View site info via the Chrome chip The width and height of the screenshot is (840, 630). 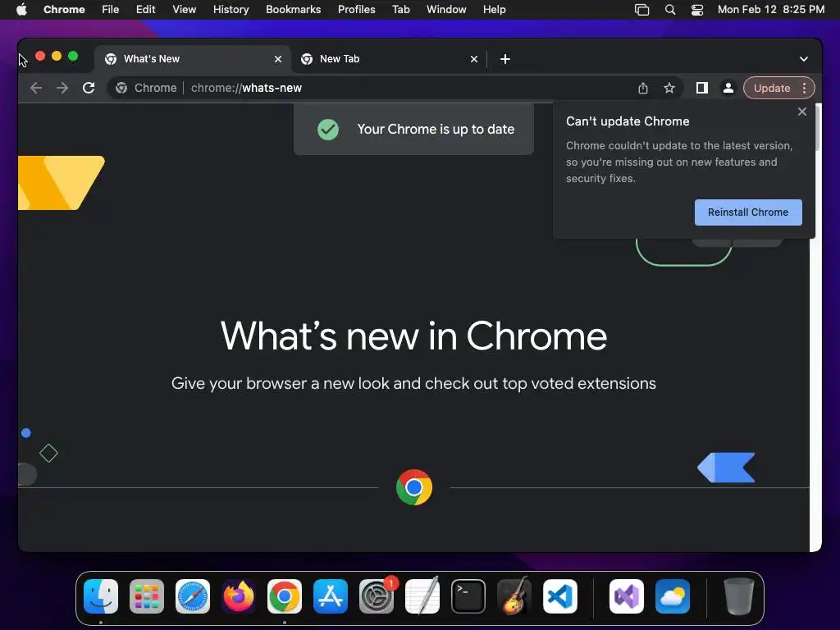click(146, 88)
